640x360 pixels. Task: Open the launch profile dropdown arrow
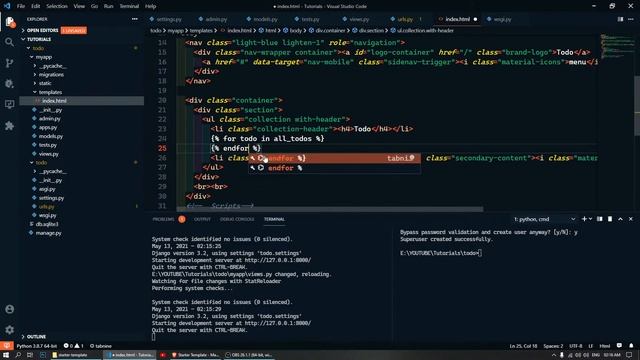coord(591,219)
